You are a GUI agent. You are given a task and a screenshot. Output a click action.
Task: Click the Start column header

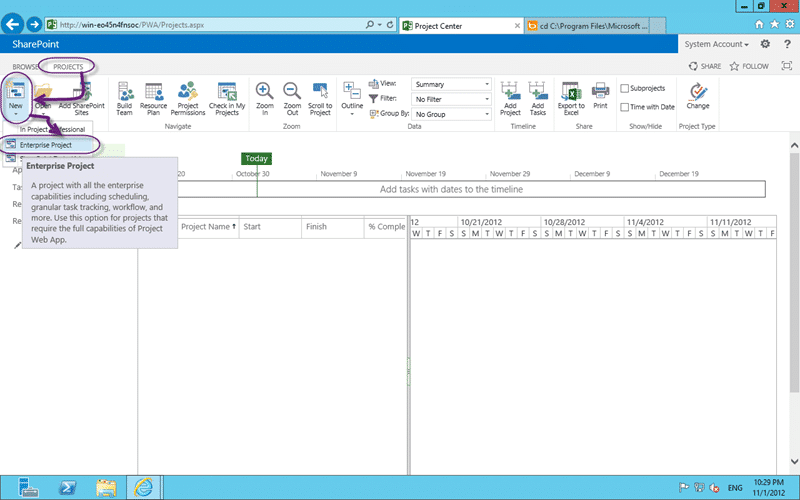point(270,227)
